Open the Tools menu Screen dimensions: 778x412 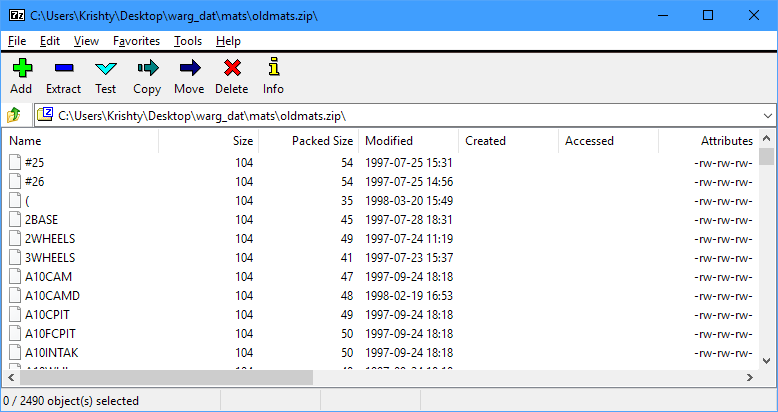(x=187, y=41)
